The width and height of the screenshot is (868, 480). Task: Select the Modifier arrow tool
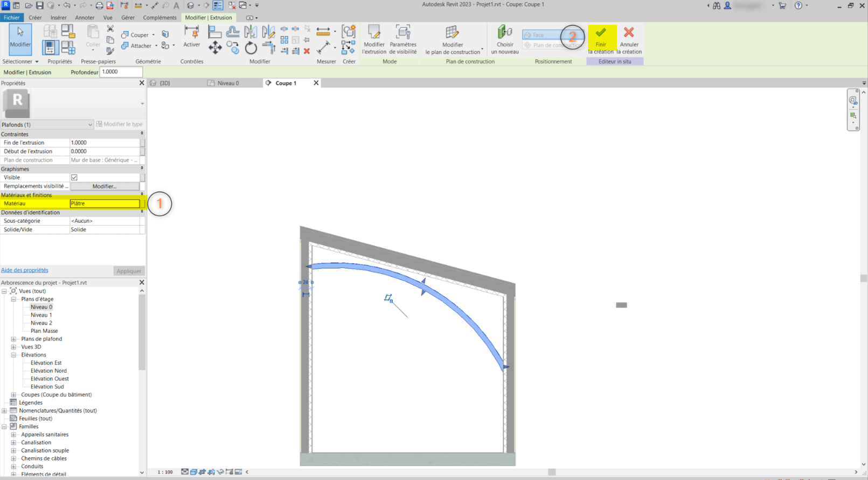tap(20, 38)
